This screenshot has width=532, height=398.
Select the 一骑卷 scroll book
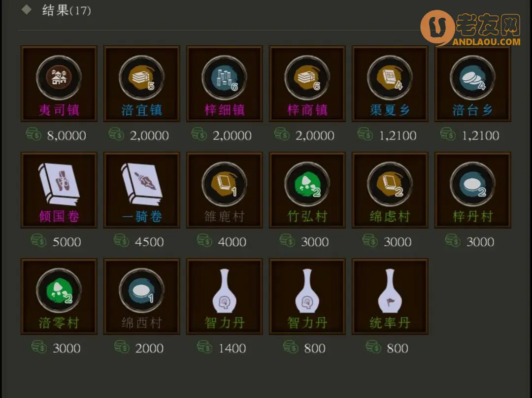click(x=142, y=190)
